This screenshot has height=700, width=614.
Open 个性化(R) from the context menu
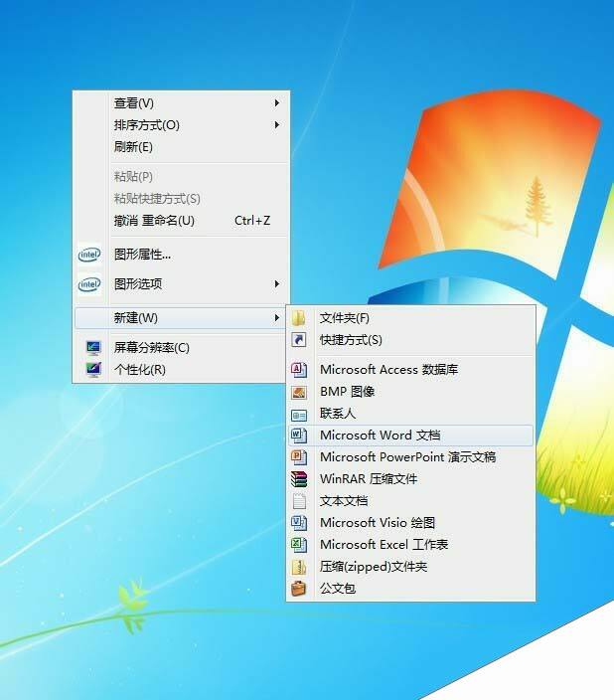pos(181,369)
